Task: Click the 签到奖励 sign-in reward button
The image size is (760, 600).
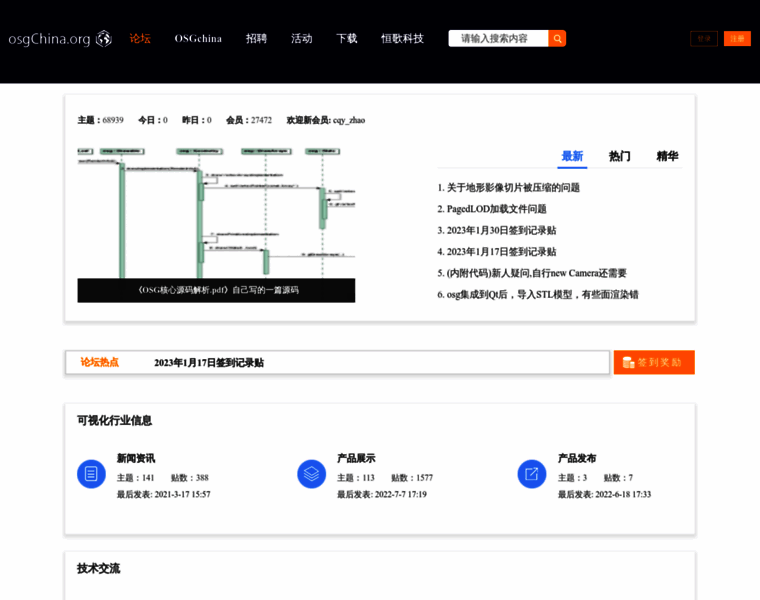Action: [654, 362]
